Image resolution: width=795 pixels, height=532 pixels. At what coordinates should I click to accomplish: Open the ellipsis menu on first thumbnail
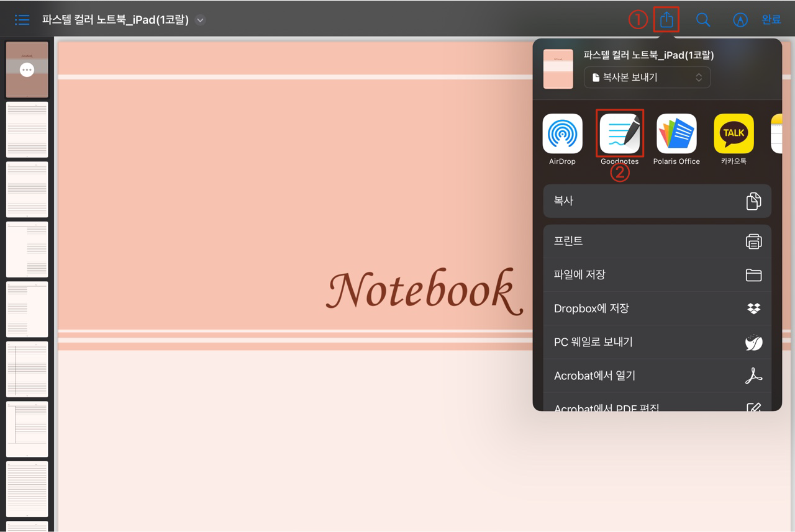[27, 70]
